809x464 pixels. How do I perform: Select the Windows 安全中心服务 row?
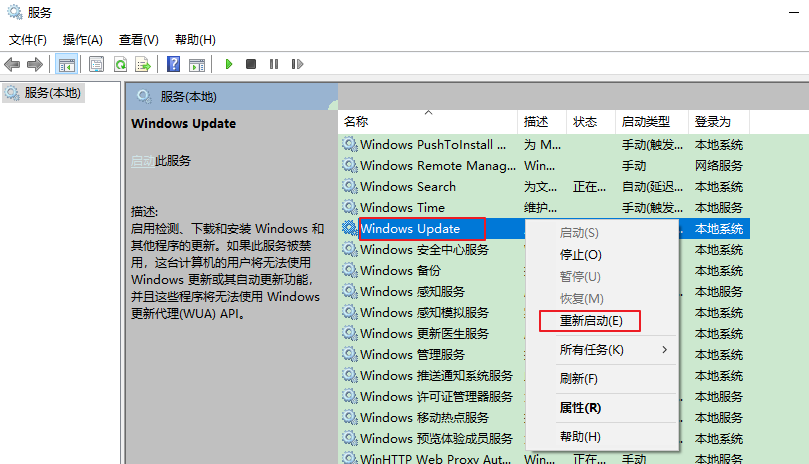point(424,250)
